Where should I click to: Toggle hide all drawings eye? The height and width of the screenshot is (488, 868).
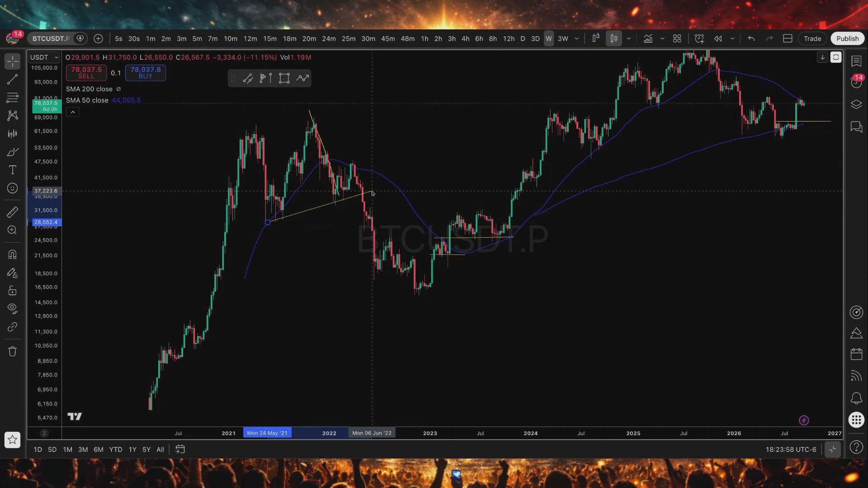(x=13, y=309)
